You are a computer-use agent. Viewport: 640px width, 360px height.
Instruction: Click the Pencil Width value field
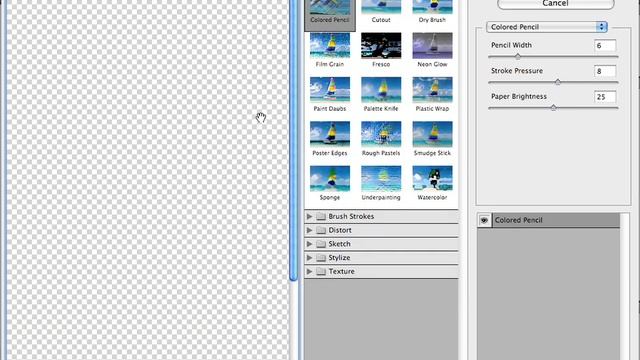pyautogui.click(x=605, y=46)
